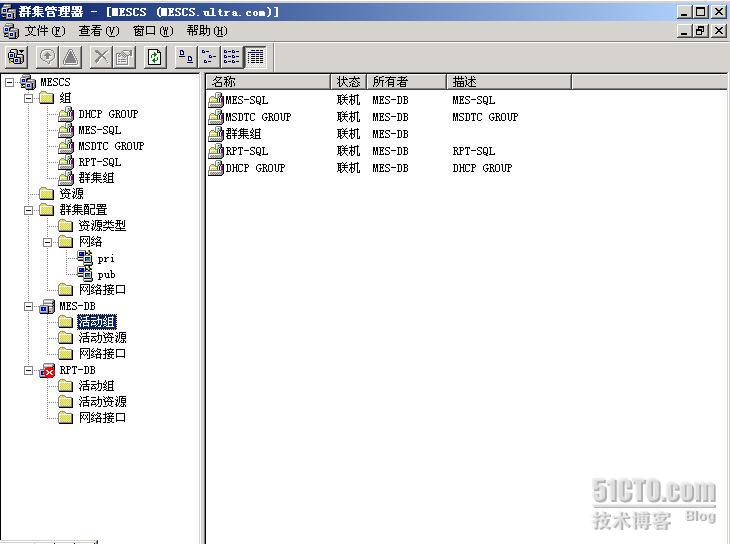The width and height of the screenshot is (730, 544).
Task: Select 网络接口 under RPT-DB
Action: pyautogui.click(x=102, y=418)
